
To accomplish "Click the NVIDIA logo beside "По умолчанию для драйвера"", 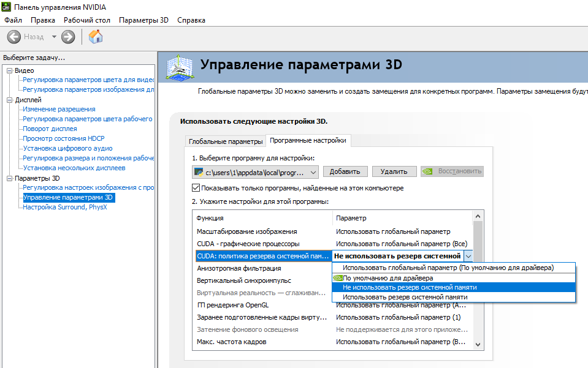I will 339,279.
